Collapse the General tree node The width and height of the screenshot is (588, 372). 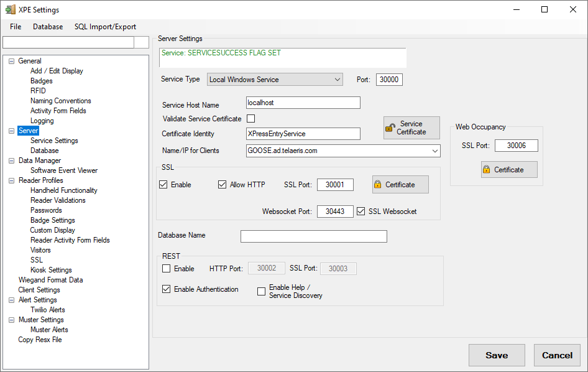point(12,61)
